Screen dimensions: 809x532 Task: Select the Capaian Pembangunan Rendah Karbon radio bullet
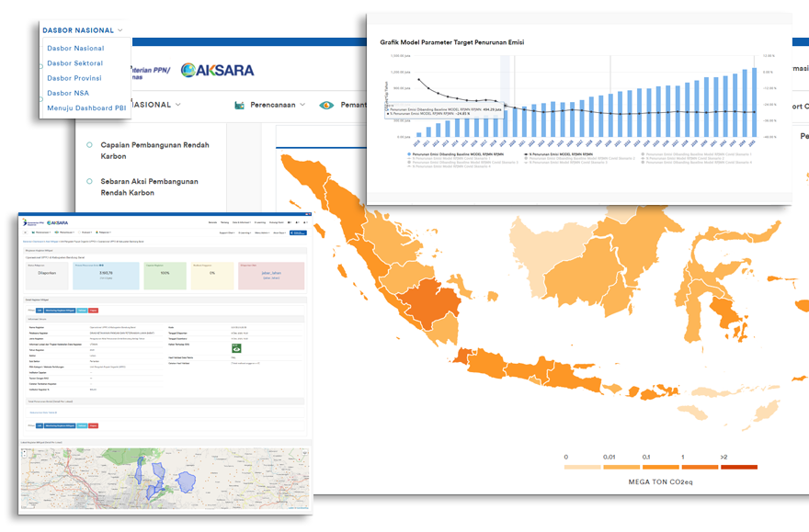pyautogui.click(x=89, y=145)
